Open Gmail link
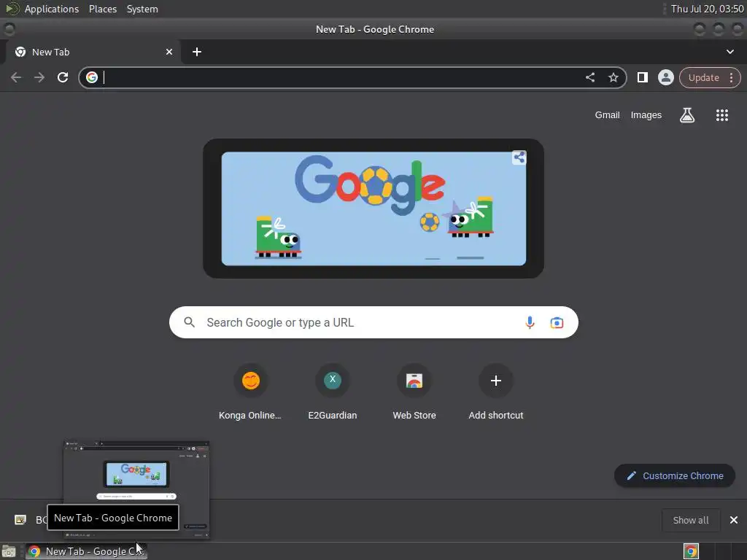 coord(607,115)
